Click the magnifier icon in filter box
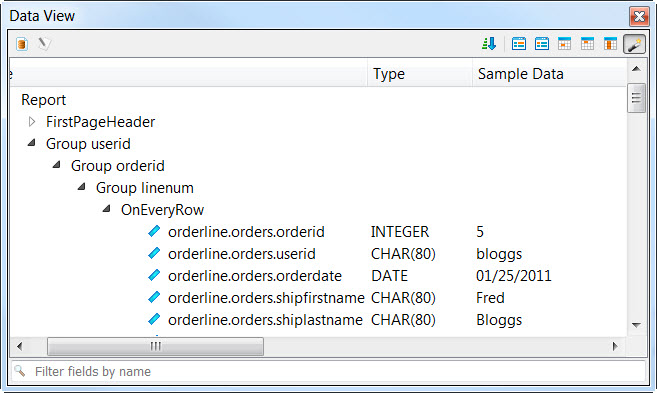The width and height of the screenshot is (657, 393). coord(20,371)
